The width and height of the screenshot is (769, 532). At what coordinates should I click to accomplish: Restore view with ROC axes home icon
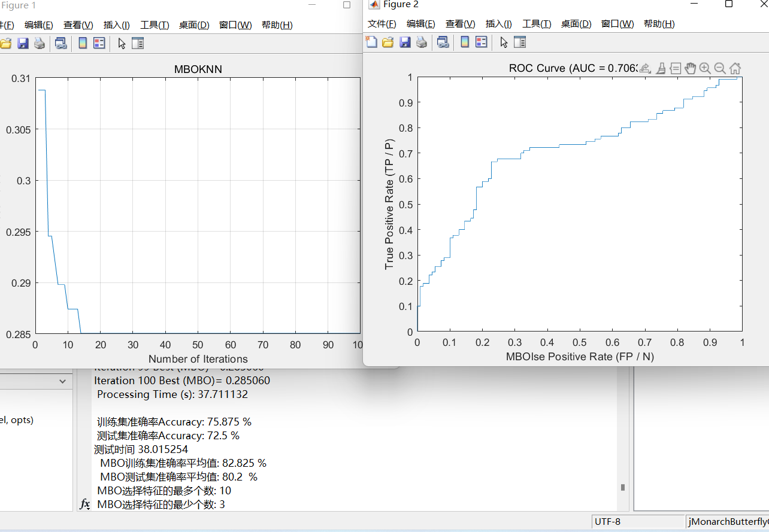735,68
